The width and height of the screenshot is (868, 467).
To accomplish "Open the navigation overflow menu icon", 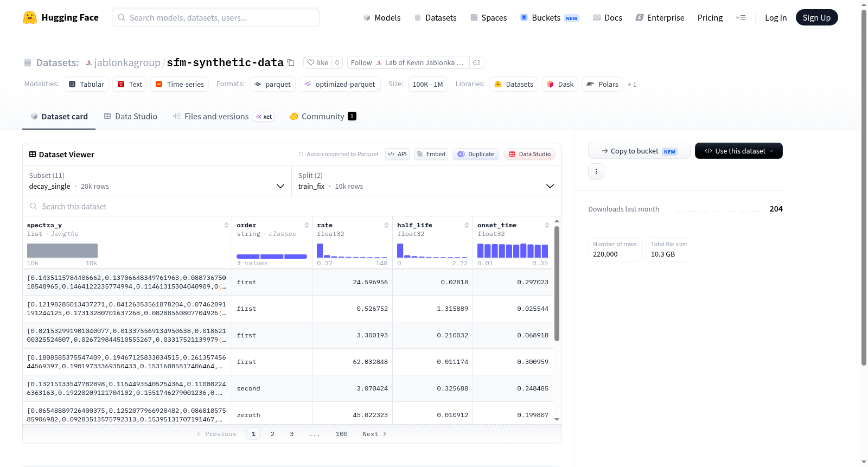I will tap(741, 17).
